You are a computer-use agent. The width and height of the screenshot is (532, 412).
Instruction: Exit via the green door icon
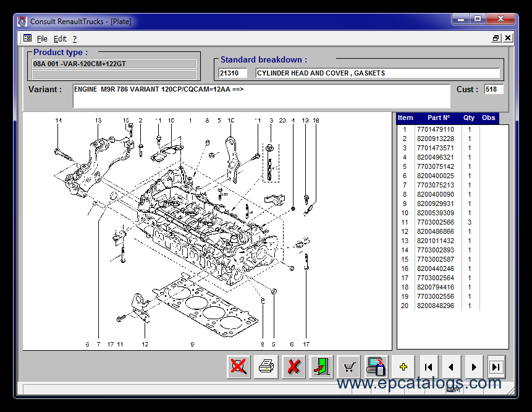[x=321, y=367]
